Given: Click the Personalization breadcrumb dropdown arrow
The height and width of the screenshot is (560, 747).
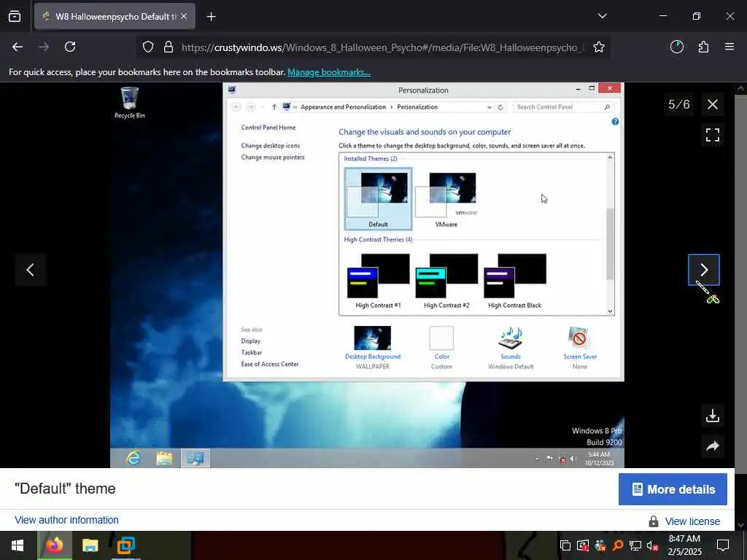Looking at the screenshot, I should [x=489, y=107].
